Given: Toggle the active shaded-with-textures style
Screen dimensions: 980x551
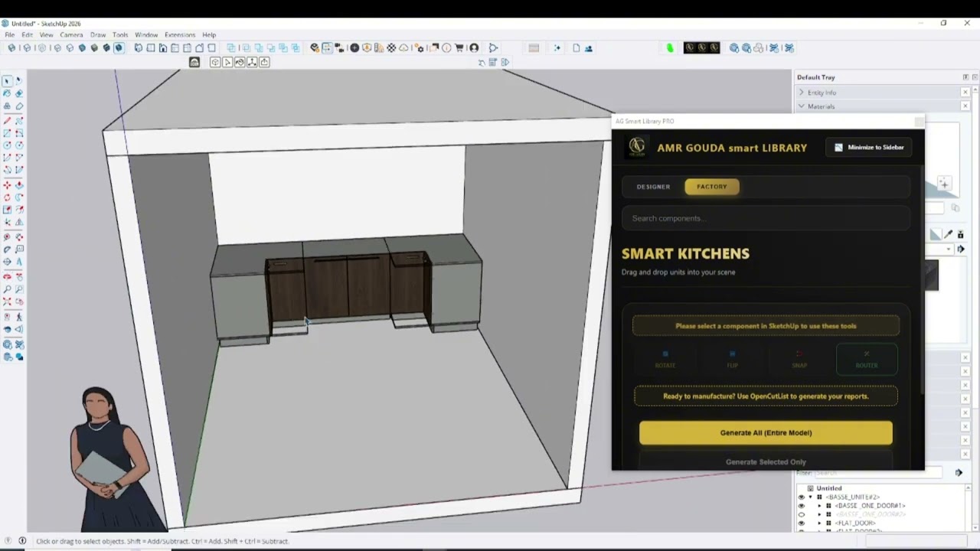Looking at the screenshot, I should [119, 48].
